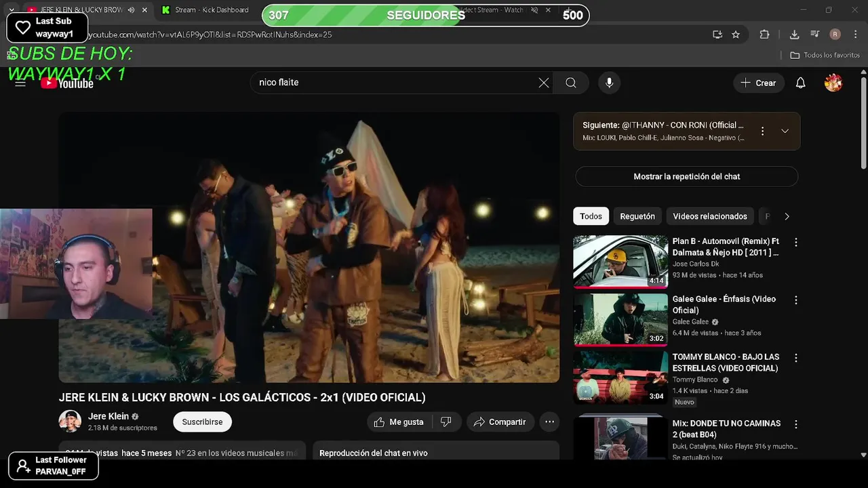Open the Todos los favoritos bookmarks folder
The image size is (868, 488).
[x=825, y=55]
